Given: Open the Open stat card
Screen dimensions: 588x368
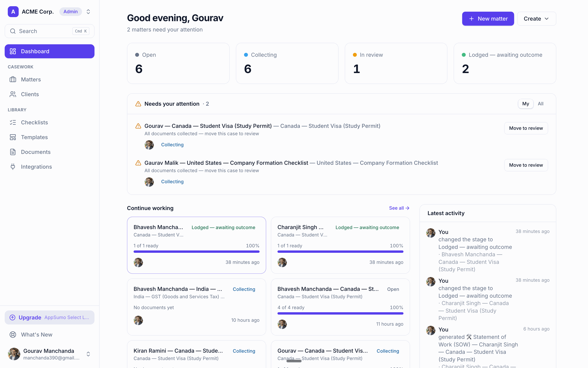Looking at the screenshot, I should click(x=178, y=64).
